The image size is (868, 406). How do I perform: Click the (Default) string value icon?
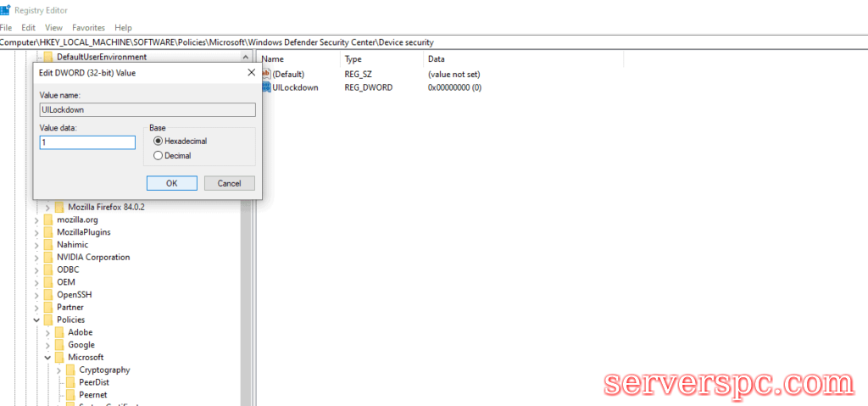click(265, 75)
